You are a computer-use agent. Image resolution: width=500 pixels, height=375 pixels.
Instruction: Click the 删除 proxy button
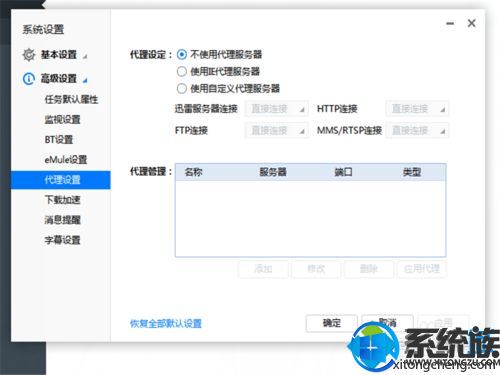369,269
